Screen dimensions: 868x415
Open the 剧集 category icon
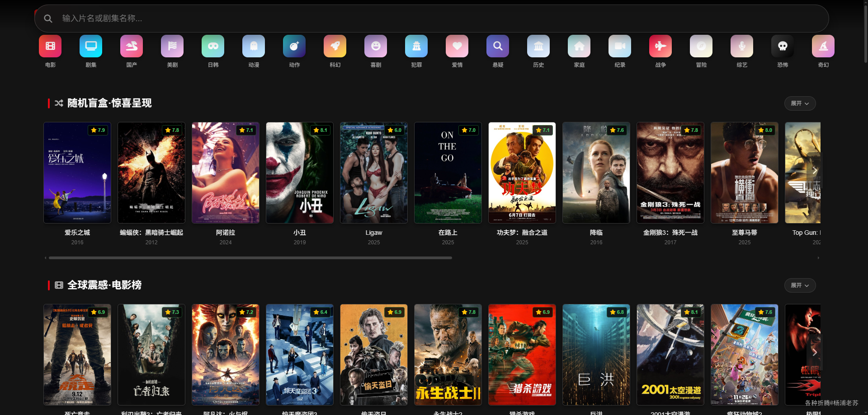coord(91,46)
